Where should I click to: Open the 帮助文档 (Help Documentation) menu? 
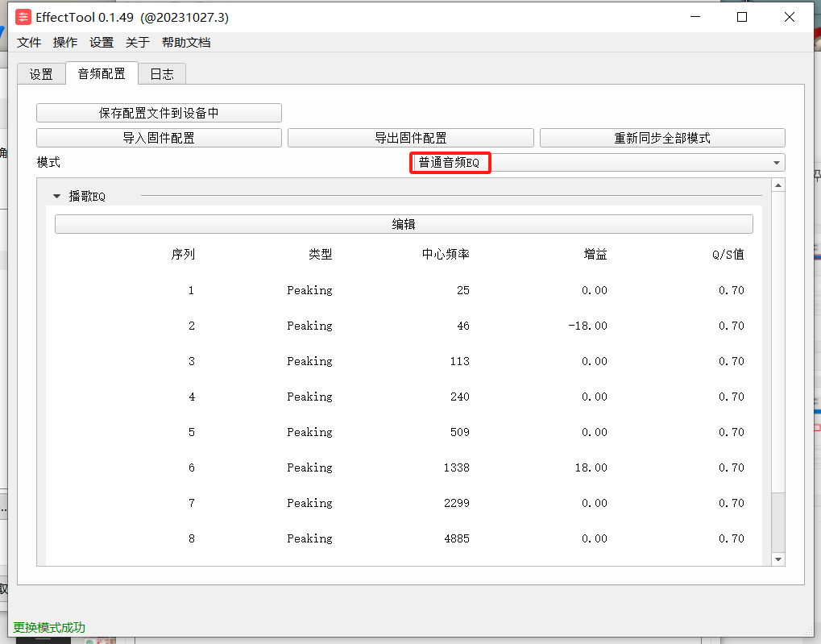(185, 42)
